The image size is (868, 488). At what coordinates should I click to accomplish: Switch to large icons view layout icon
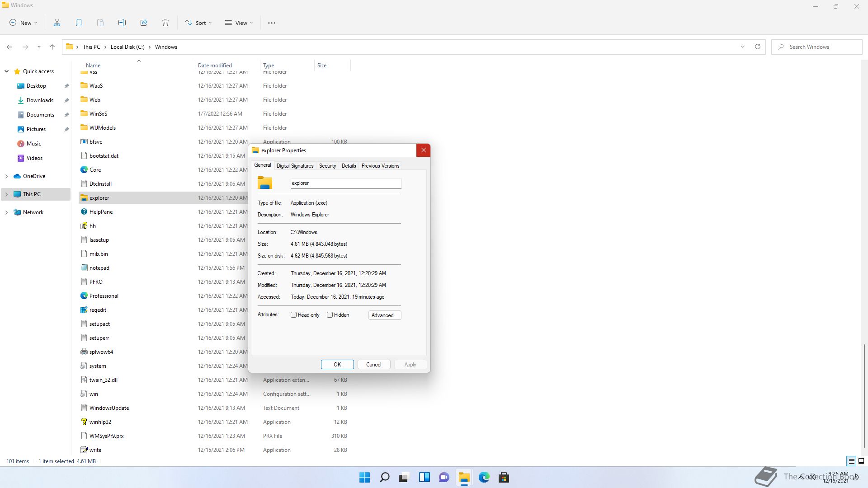pyautogui.click(x=861, y=461)
